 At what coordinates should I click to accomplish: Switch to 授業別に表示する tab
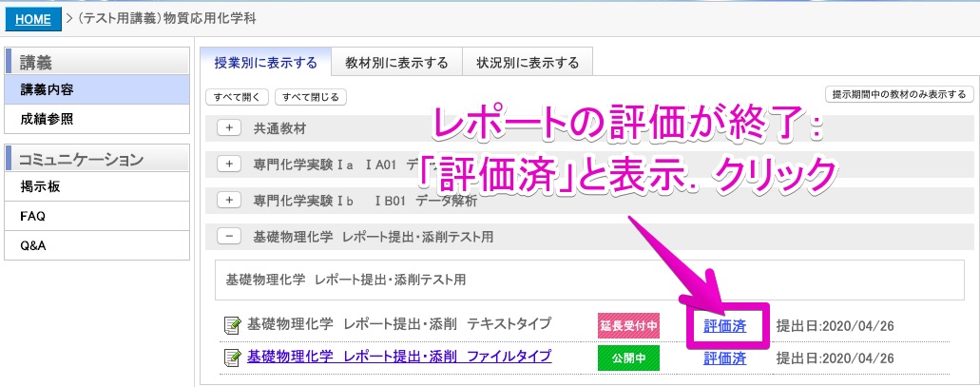tap(265, 63)
